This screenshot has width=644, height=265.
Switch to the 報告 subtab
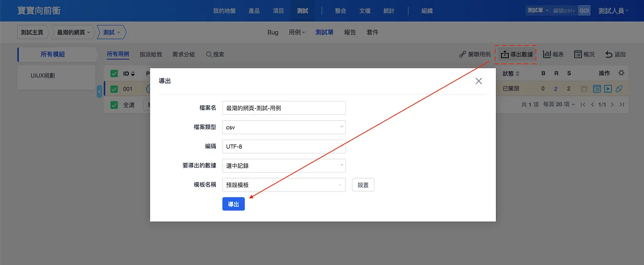point(350,32)
